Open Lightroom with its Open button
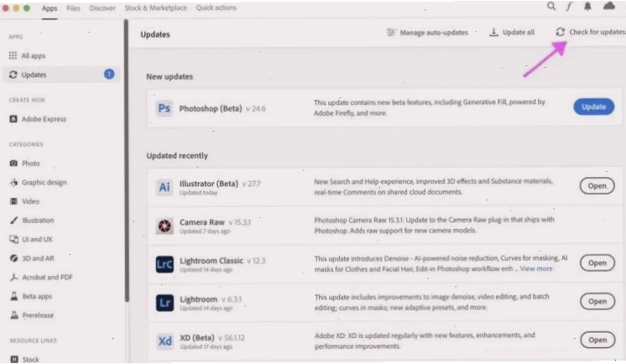This screenshot has height=364, width=626. [x=597, y=302]
